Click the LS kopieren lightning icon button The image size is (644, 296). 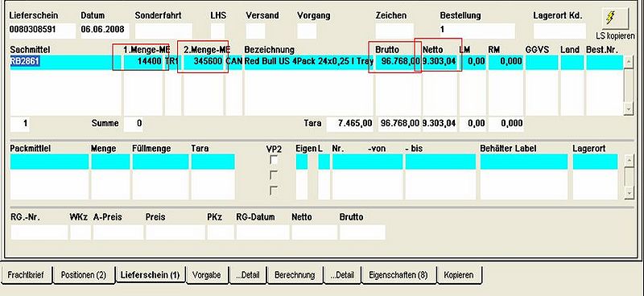[615, 18]
